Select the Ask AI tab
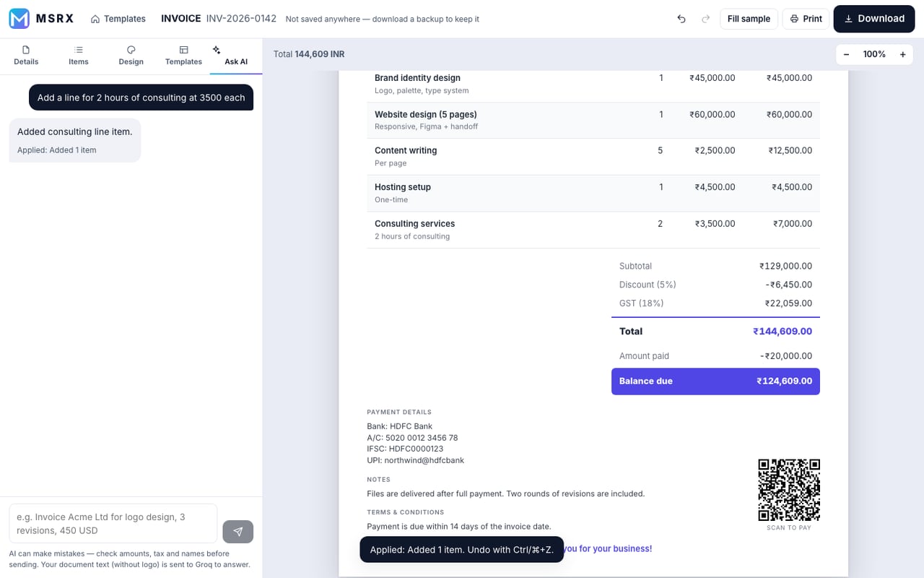 (x=236, y=56)
